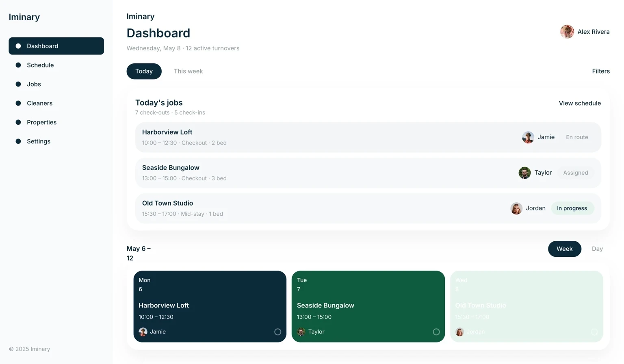This screenshot has width=624, height=364.
Task: Select the Today tab
Action: click(144, 71)
